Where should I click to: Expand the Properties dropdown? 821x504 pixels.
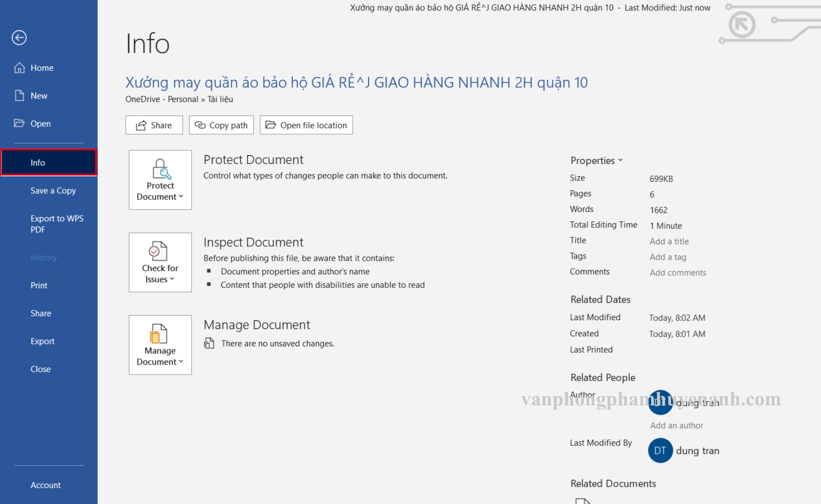[597, 161]
